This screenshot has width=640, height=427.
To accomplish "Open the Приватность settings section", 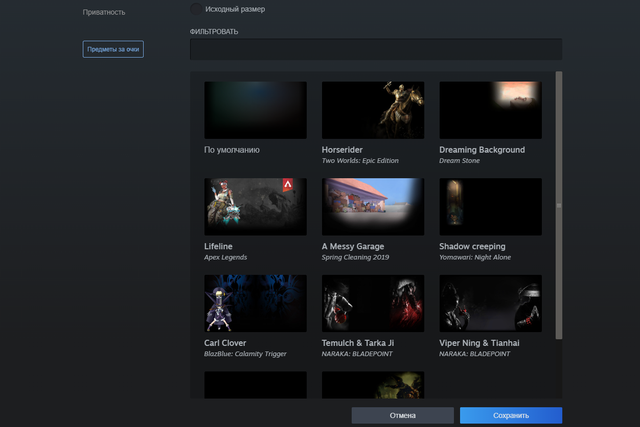I will pyautogui.click(x=104, y=12).
